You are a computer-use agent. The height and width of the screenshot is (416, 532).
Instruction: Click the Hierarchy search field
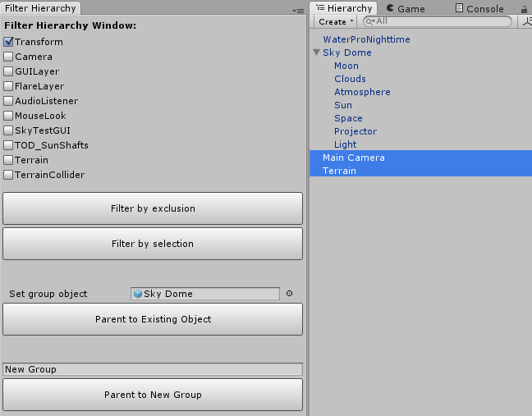438,21
